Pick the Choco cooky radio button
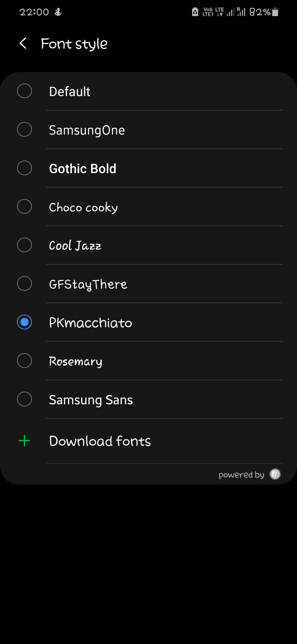Screen dimensions: 297x644 [24, 206]
